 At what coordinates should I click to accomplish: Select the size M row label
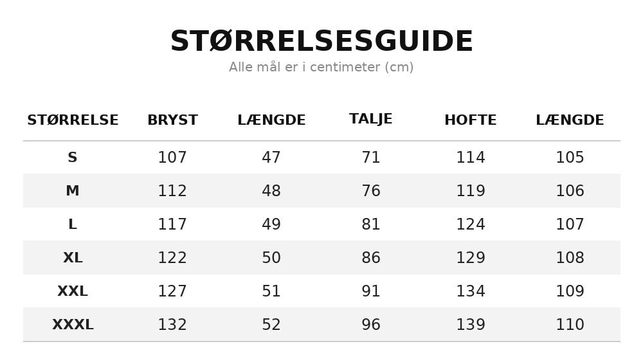pos(73,191)
